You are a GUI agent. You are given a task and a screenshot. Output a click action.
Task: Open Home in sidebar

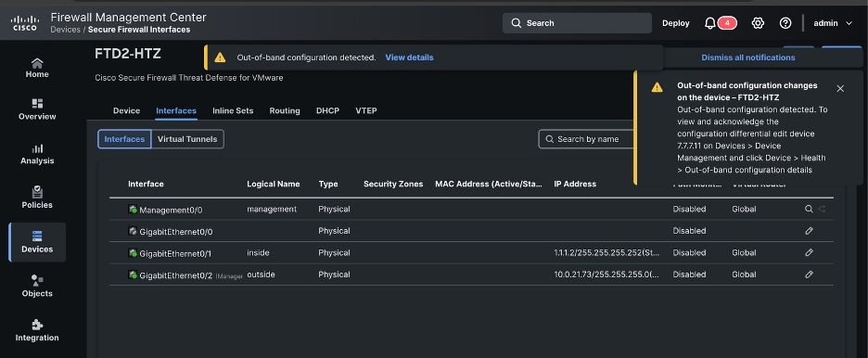[x=37, y=68]
